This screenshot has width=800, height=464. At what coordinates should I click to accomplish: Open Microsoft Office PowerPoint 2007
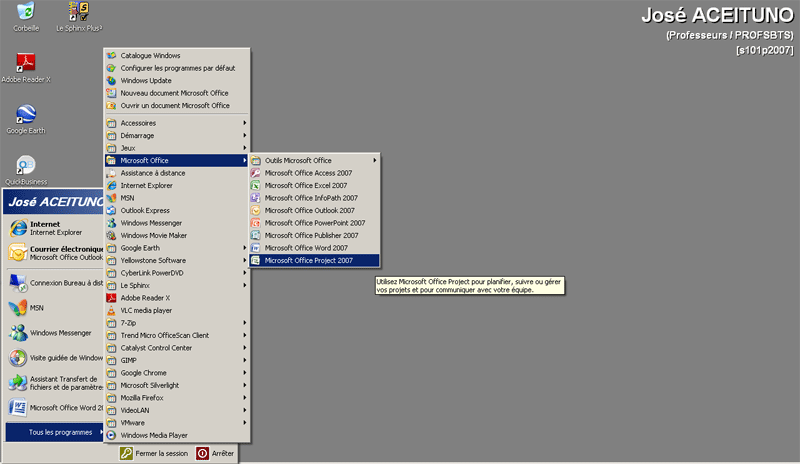click(x=314, y=223)
